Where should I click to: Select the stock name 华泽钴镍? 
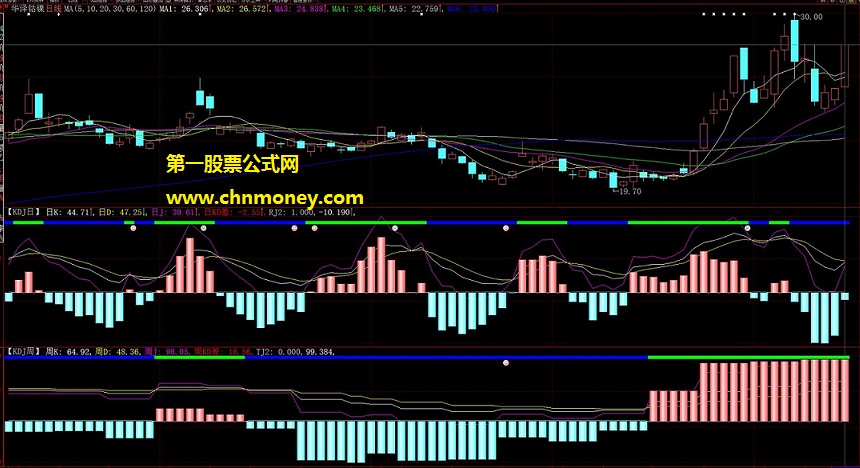click(x=27, y=9)
